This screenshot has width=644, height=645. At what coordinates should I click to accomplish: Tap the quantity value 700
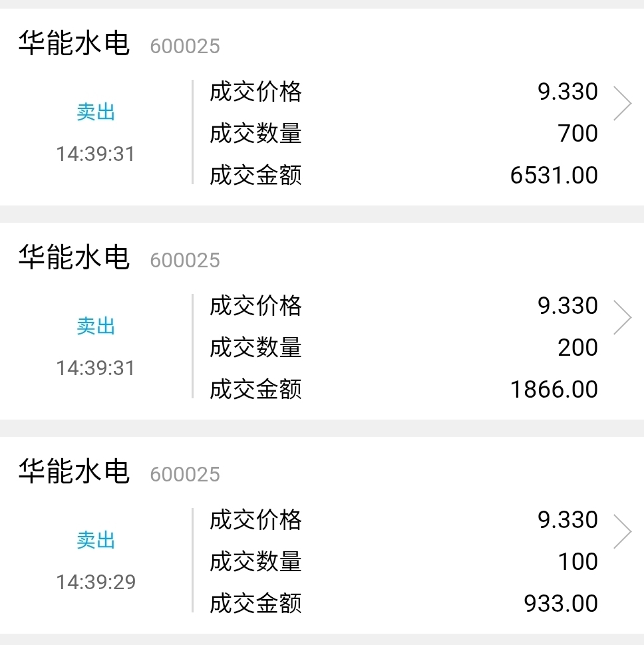[x=577, y=133]
